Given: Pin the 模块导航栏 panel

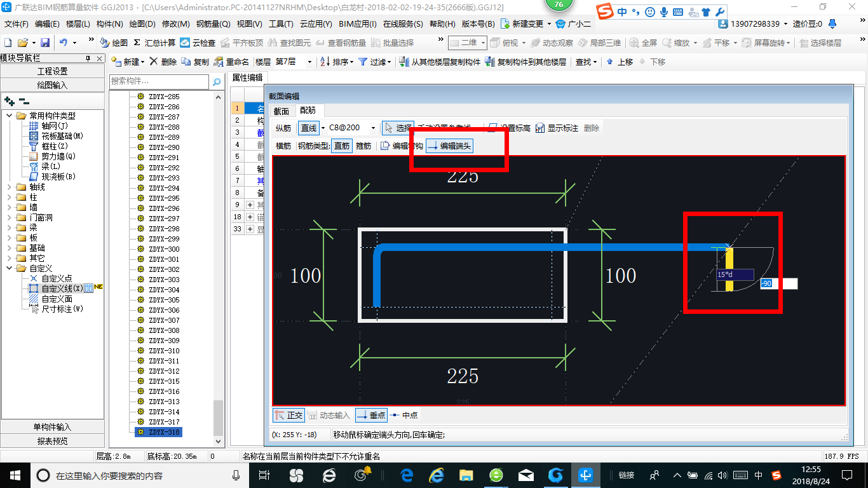Looking at the screenshot, I should [88, 58].
